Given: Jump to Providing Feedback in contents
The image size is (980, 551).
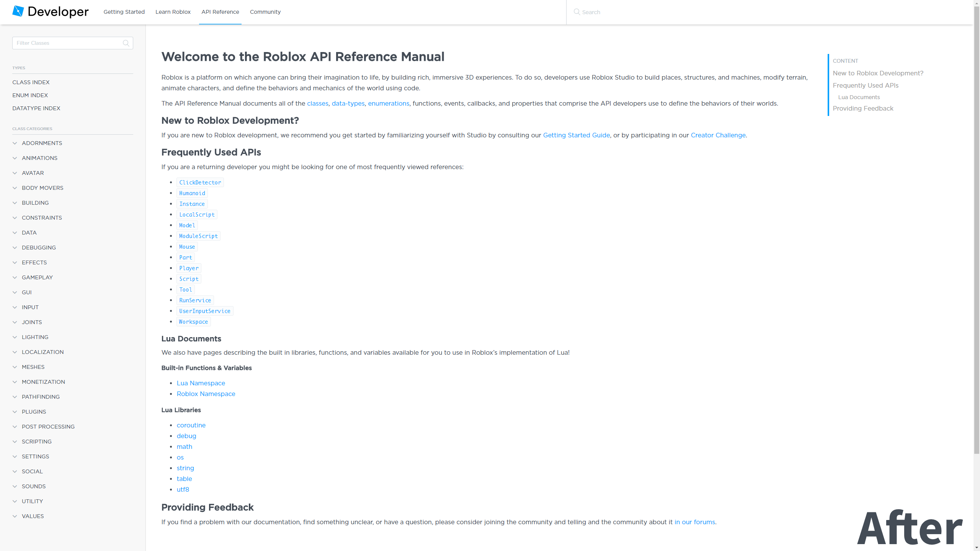Looking at the screenshot, I should coord(863,108).
